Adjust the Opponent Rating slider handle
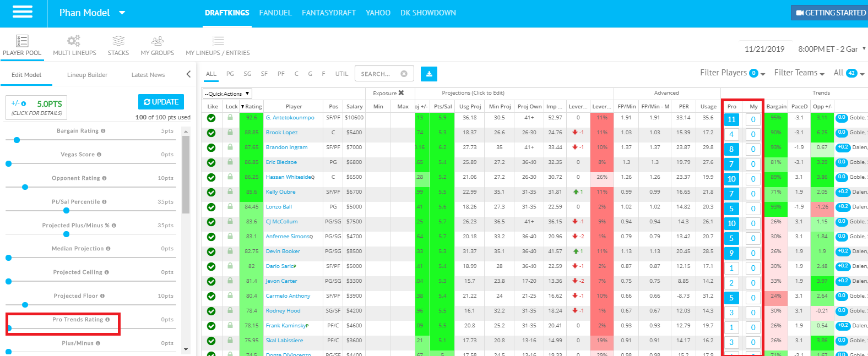Screen dimensions: 868x356 [x=25, y=187]
